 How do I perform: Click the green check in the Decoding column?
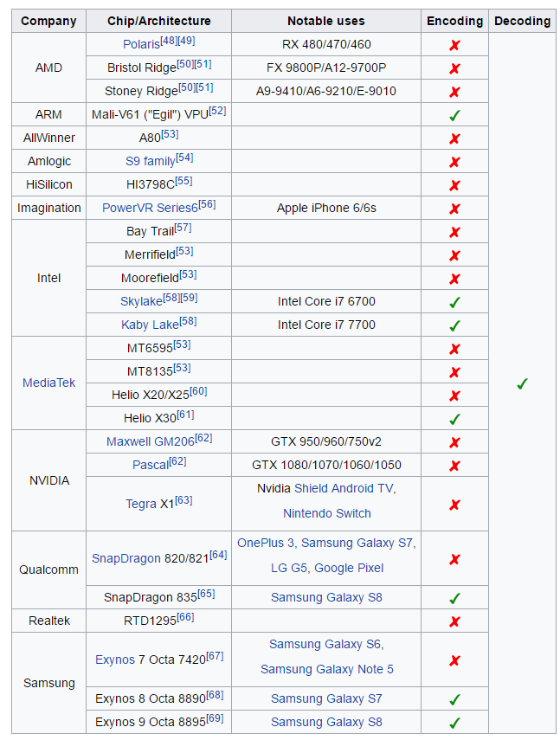[522, 383]
